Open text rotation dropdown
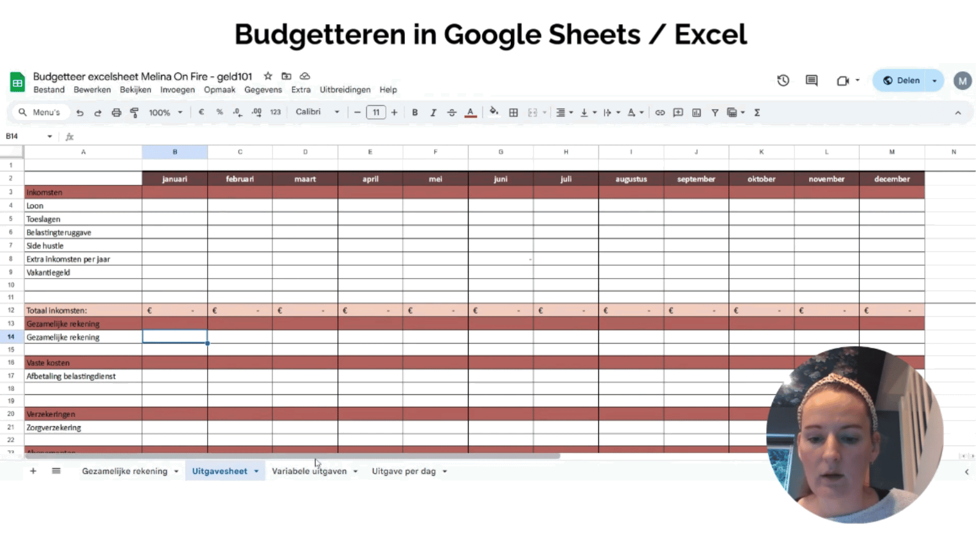980x551 pixels. tap(635, 113)
